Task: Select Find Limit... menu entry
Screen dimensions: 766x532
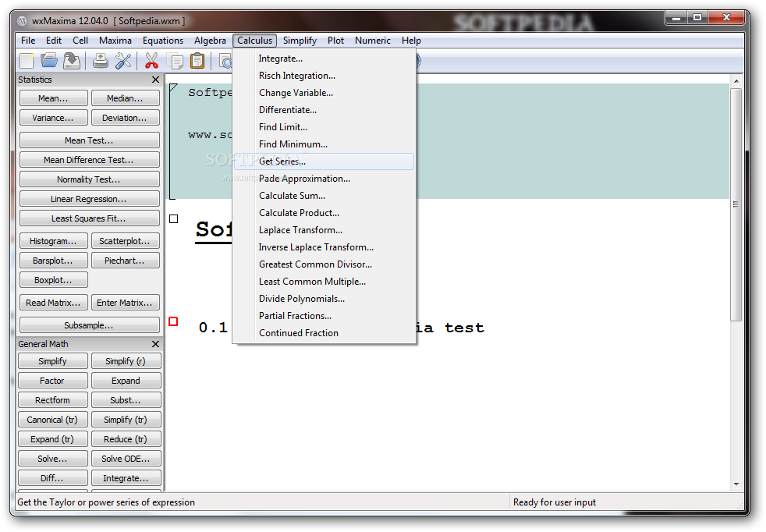Action: [x=324, y=127]
